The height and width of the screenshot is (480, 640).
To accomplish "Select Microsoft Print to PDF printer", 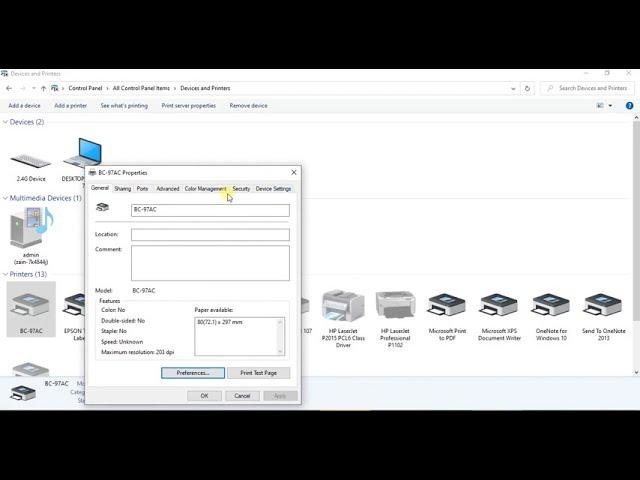I will [x=447, y=305].
